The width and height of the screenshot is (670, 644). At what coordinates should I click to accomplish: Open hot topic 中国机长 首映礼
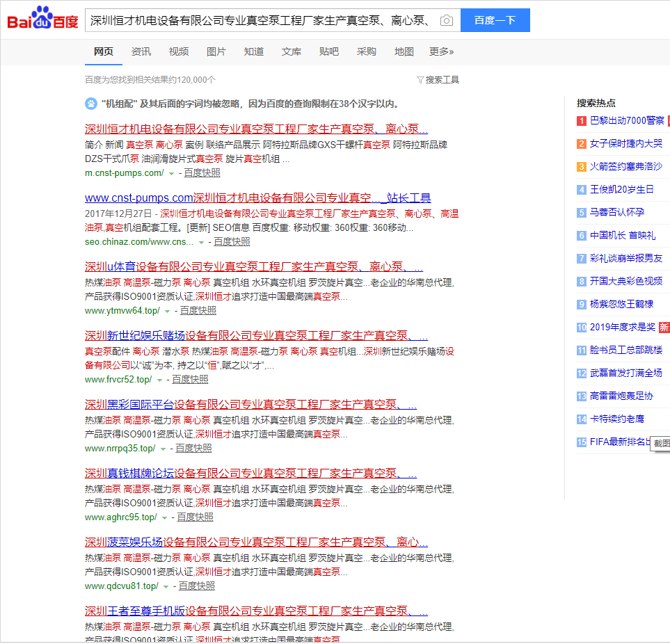click(623, 235)
